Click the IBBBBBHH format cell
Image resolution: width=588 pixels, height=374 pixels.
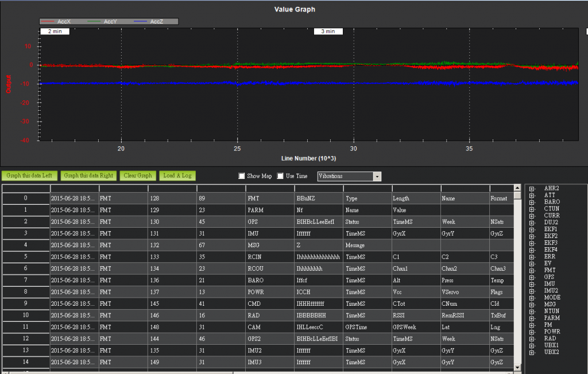coord(319,315)
